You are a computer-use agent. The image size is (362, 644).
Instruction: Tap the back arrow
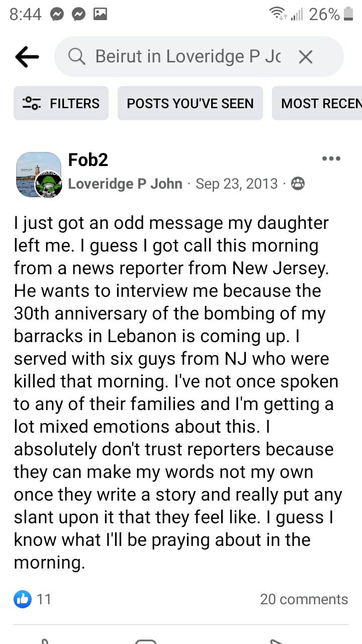coord(27,57)
